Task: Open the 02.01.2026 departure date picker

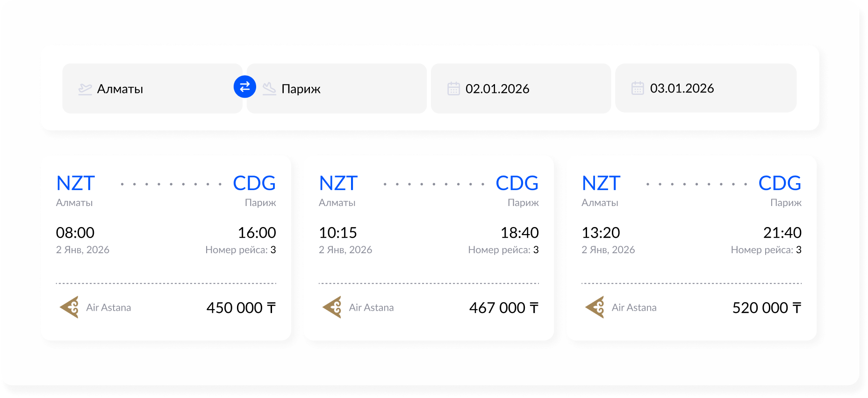Action: click(x=521, y=89)
